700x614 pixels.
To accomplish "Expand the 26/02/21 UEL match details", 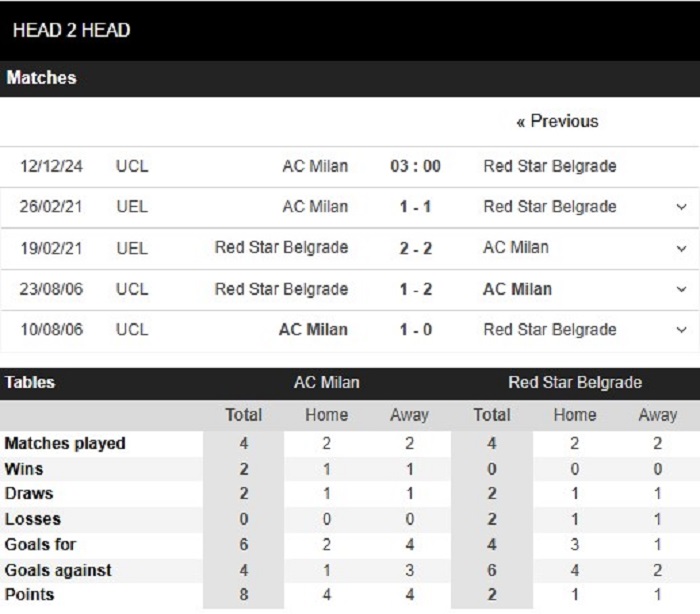I will (x=681, y=207).
